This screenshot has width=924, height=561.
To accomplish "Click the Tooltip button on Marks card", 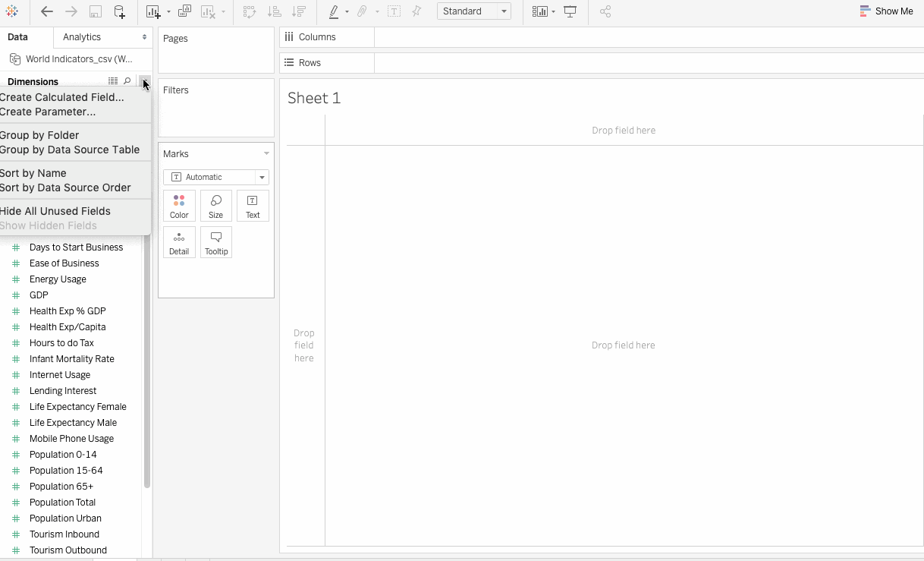I will (x=216, y=242).
